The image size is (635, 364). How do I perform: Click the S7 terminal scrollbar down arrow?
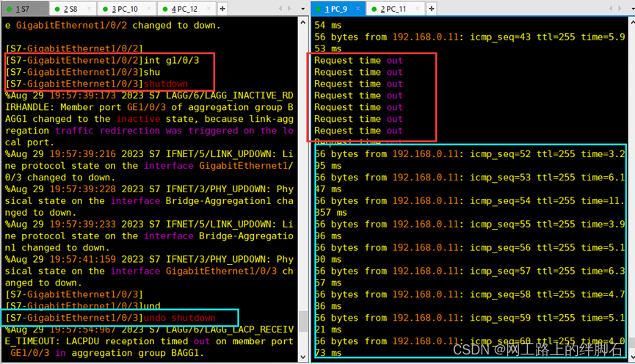click(x=303, y=357)
